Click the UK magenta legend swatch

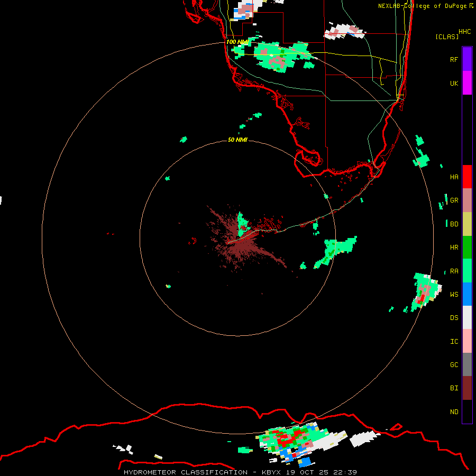(x=467, y=83)
